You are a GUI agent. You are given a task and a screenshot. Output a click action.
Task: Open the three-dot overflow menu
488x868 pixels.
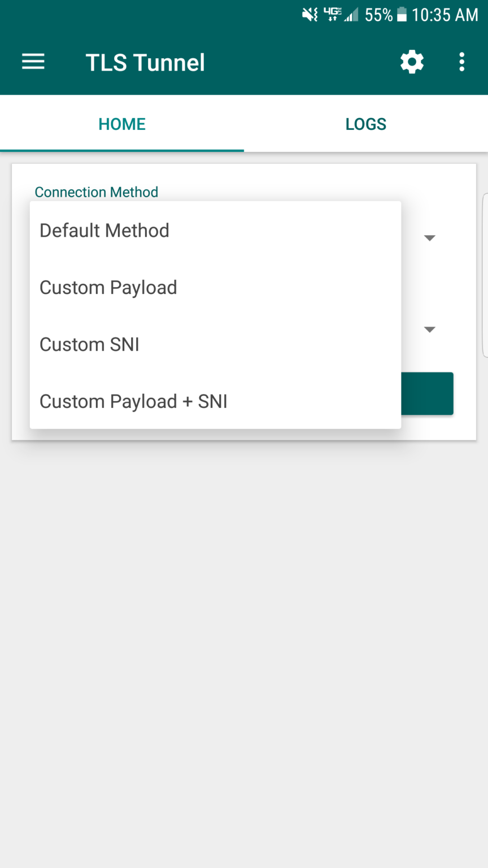click(461, 62)
